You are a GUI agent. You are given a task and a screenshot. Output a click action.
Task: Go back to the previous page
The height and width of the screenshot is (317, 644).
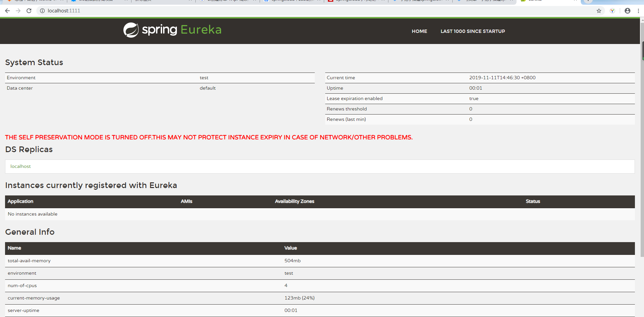(7, 11)
